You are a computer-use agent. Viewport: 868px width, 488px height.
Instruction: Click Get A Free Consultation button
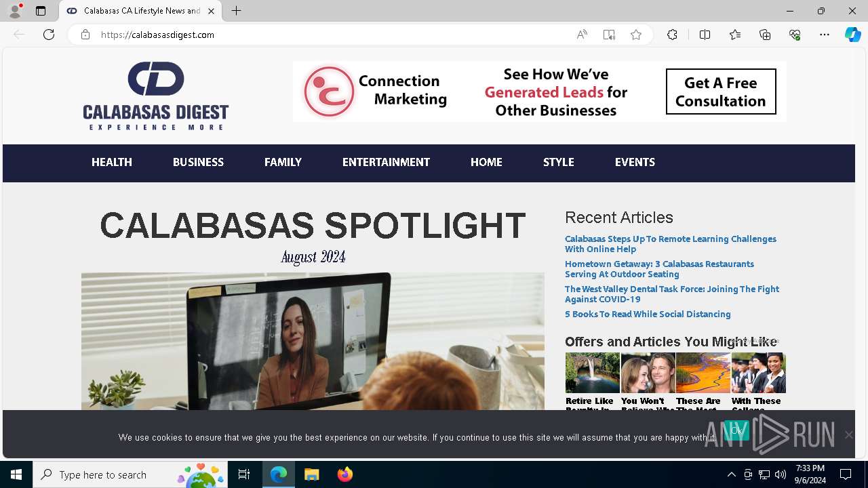pos(721,91)
